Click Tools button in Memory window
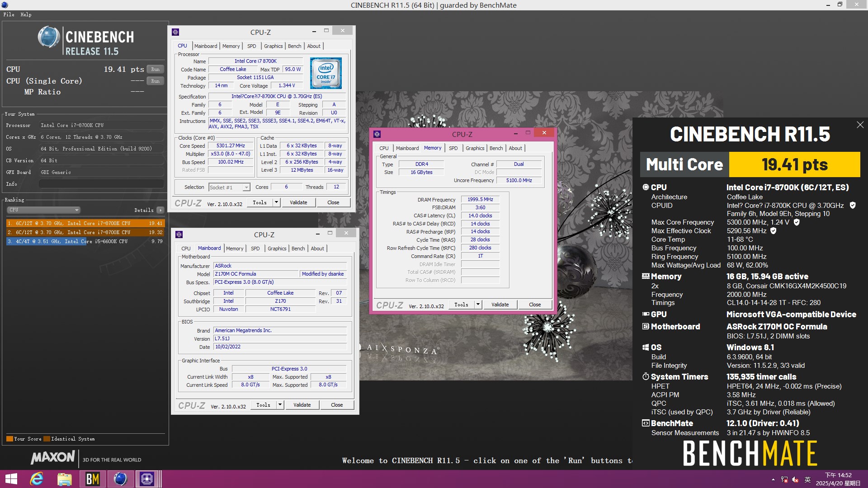 (461, 305)
